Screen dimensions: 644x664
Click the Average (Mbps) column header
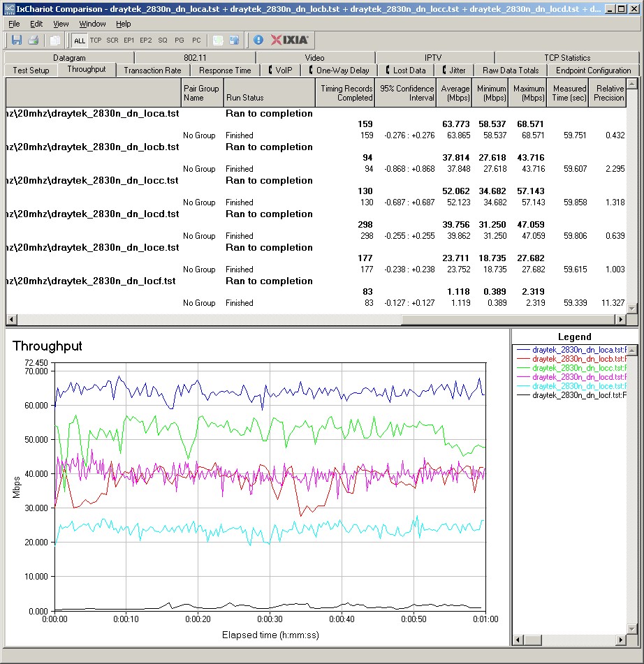click(x=455, y=93)
